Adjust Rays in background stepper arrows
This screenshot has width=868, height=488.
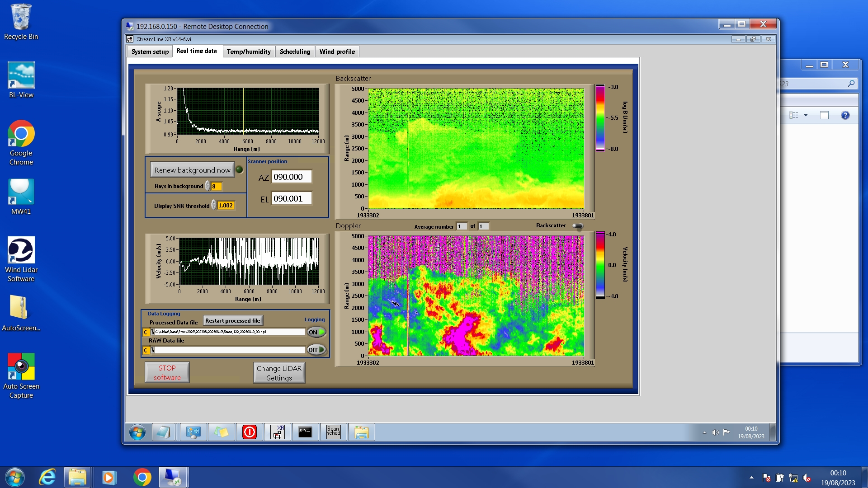[x=208, y=186]
